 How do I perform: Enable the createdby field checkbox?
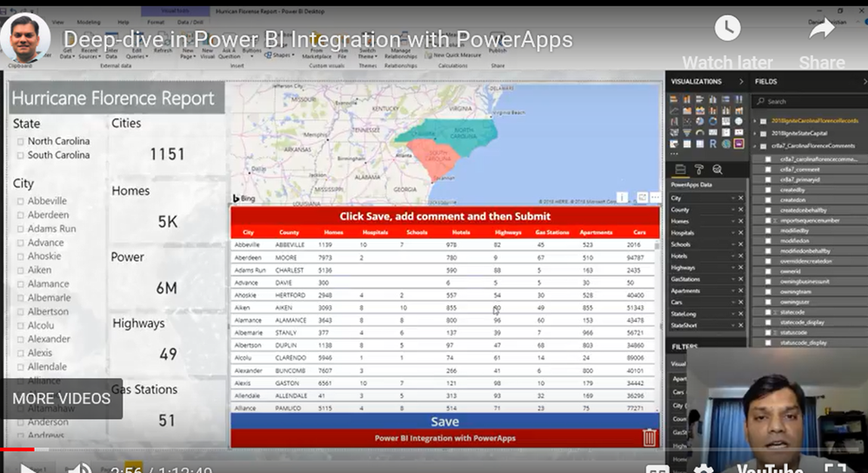coord(768,190)
